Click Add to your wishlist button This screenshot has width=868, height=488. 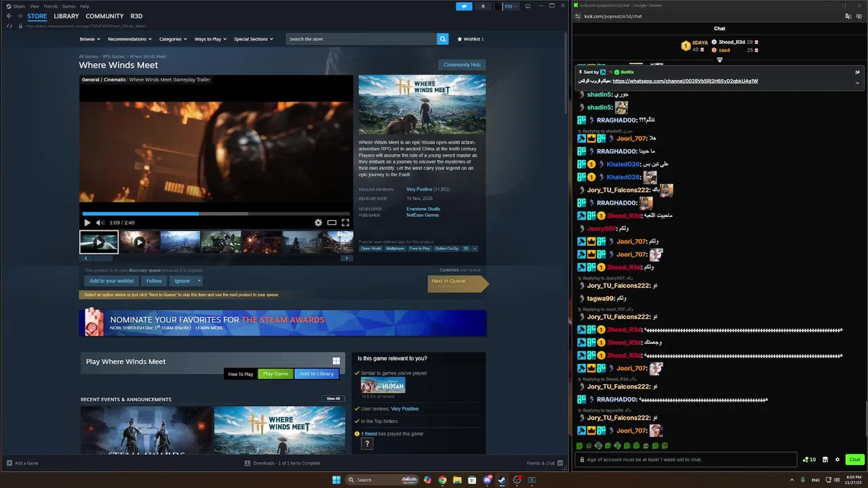pyautogui.click(x=112, y=281)
